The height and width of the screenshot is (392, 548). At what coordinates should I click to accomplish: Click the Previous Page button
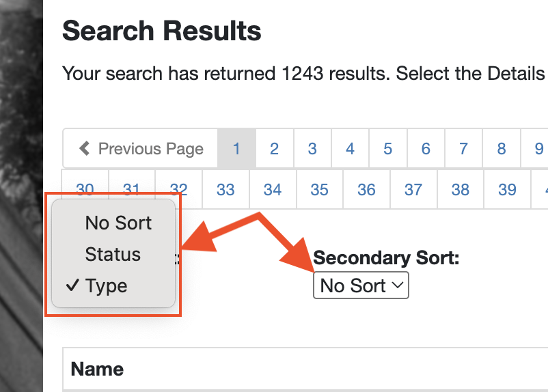click(x=141, y=148)
